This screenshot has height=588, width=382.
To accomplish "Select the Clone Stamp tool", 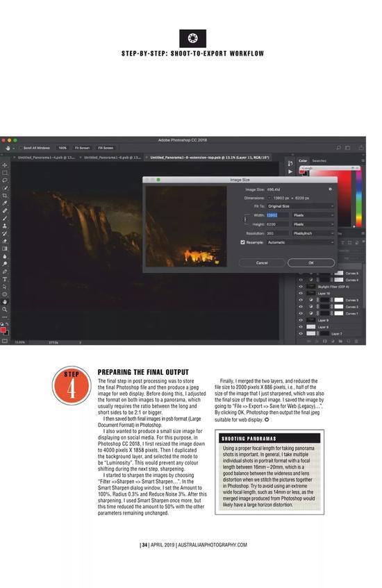I will click(4, 226).
